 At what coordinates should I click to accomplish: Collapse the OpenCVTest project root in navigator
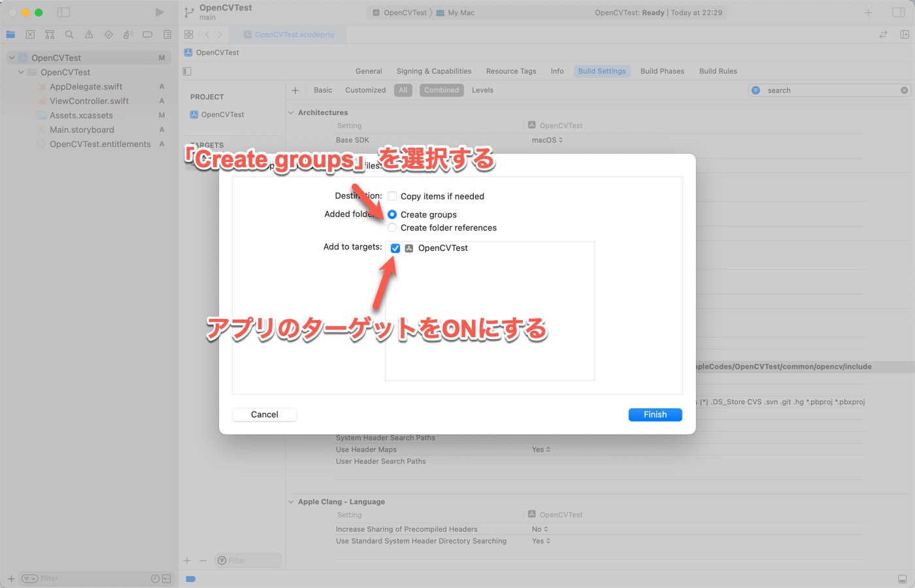(x=12, y=58)
